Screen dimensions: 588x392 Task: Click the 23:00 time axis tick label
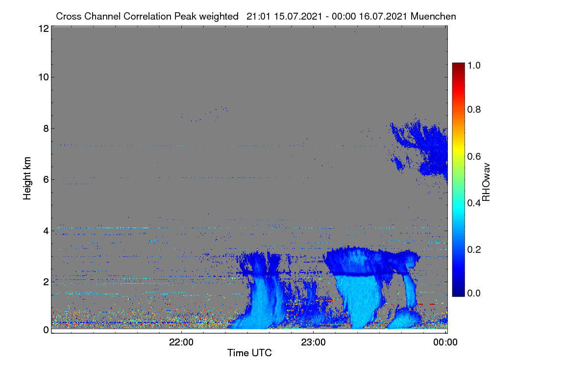pos(314,343)
